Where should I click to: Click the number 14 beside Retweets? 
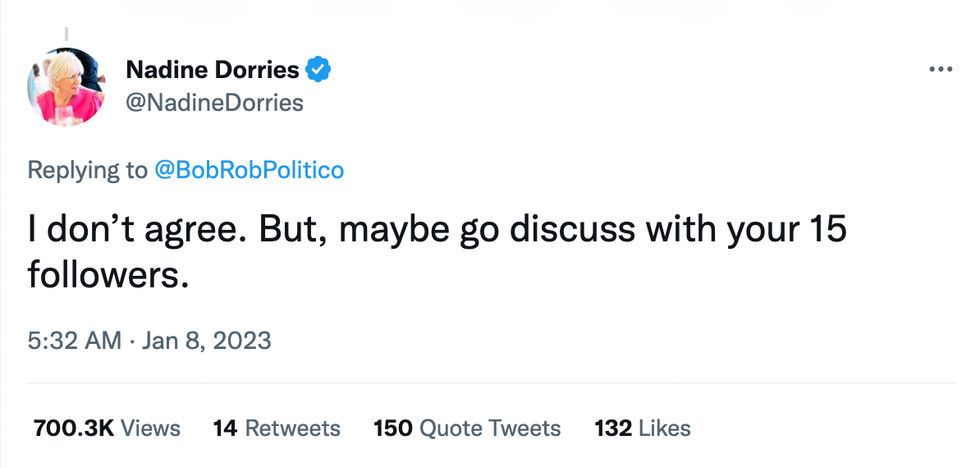(224, 429)
